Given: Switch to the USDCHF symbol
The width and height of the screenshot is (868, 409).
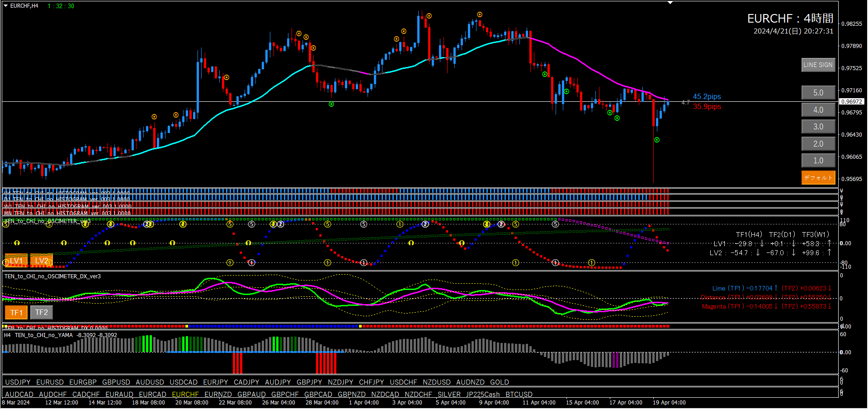Looking at the screenshot, I should (x=404, y=382).
